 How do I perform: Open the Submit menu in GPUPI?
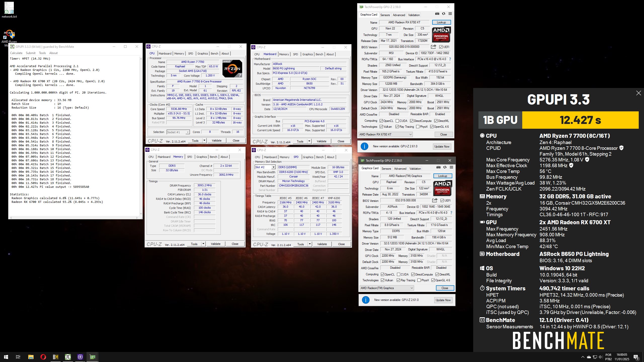[30, 53]
